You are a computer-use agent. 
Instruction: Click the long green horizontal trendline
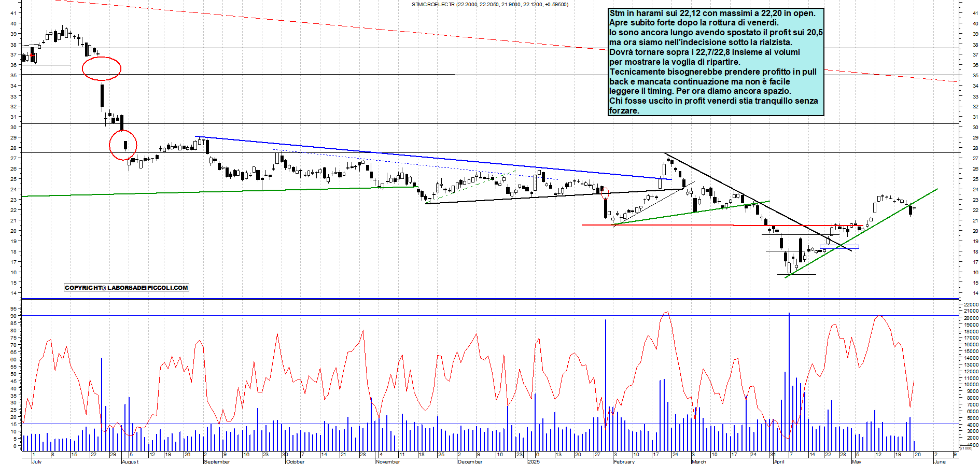click(207, 192)
